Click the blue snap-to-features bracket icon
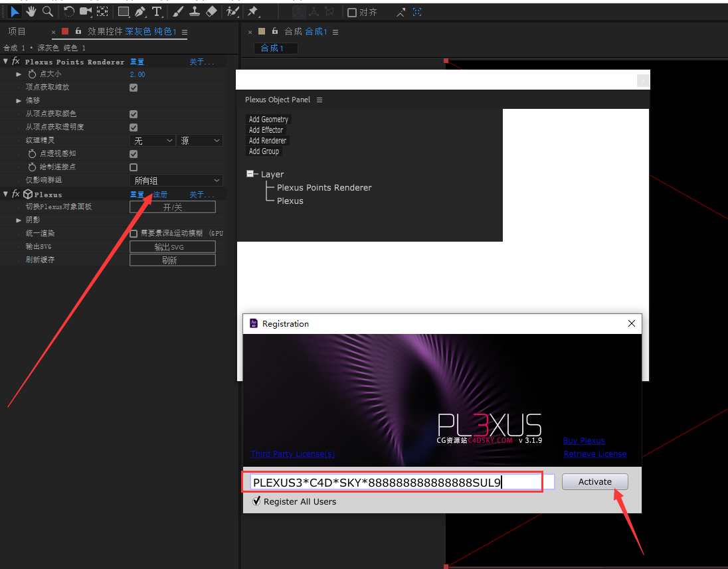The height and width of the screenshot is (569, 728). pos(417,13)
